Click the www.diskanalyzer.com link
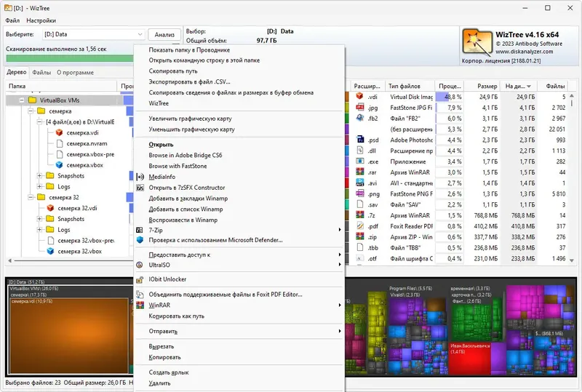 pos(524,52)
